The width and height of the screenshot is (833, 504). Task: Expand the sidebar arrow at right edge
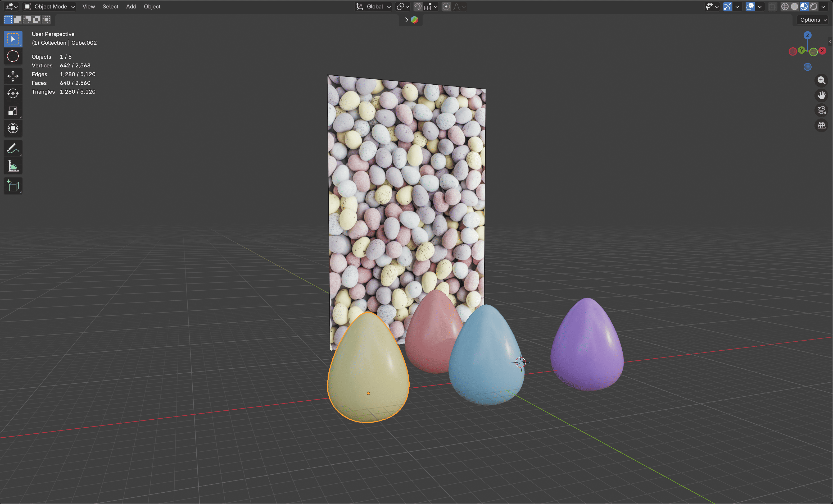tap(830, 42)
